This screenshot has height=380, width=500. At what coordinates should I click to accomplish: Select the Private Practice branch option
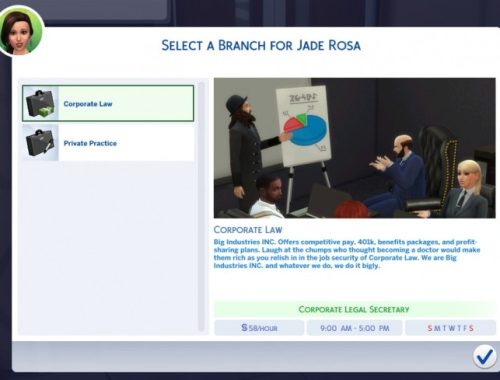pyautogui.click(x=108, y=143)
